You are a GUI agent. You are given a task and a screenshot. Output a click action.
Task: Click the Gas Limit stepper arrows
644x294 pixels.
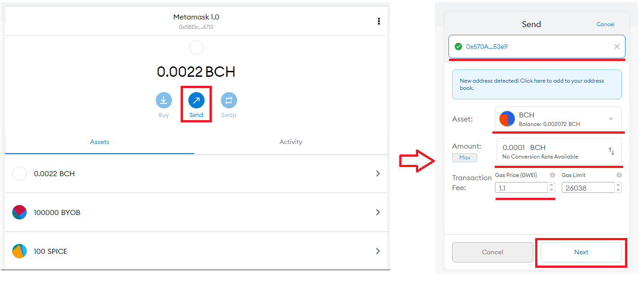tap(618, 188)
